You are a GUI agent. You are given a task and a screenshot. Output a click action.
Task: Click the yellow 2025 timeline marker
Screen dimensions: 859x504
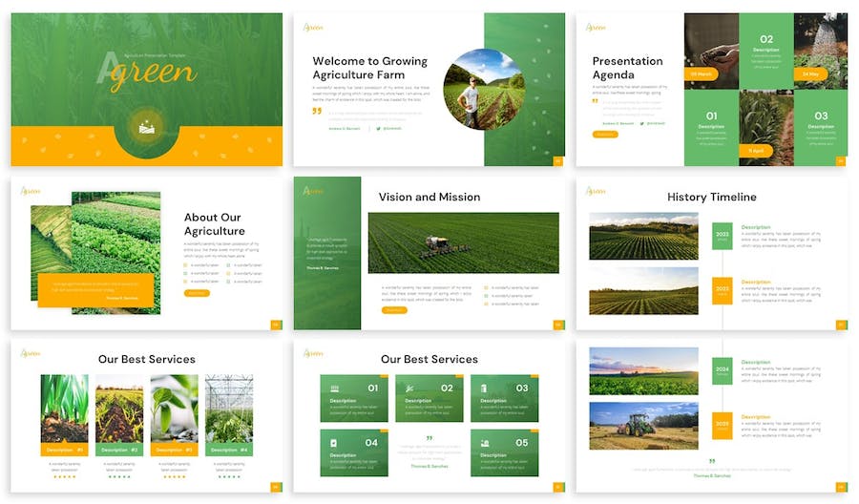tap(723, 426)
